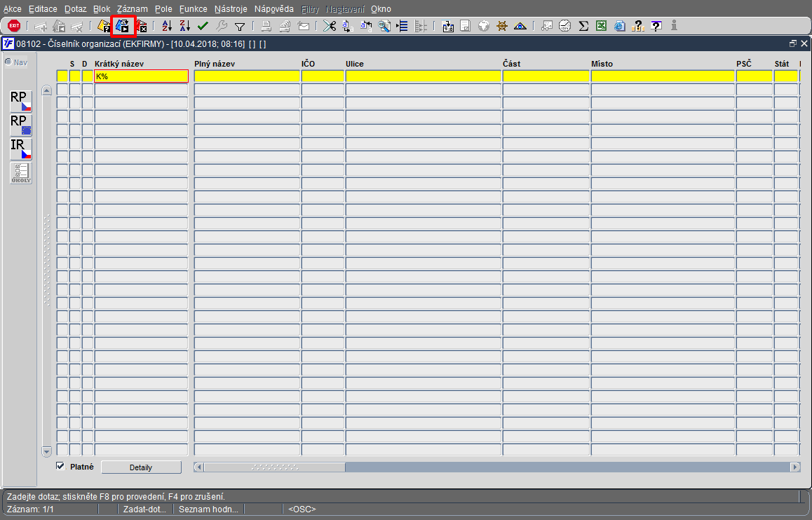This screenshot has height=520, width=812.
Task: Click the enter-query icon with question mark
Action: click(104, 26)
